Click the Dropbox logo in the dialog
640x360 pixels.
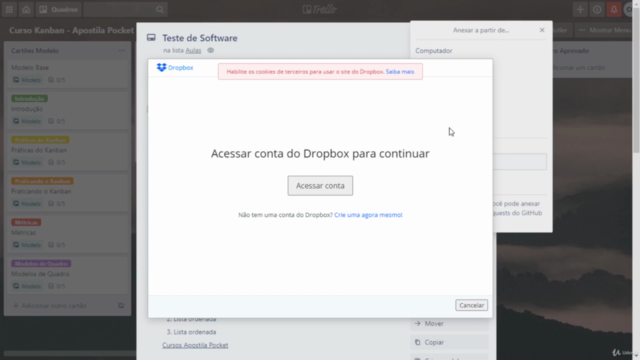point(175,67)
